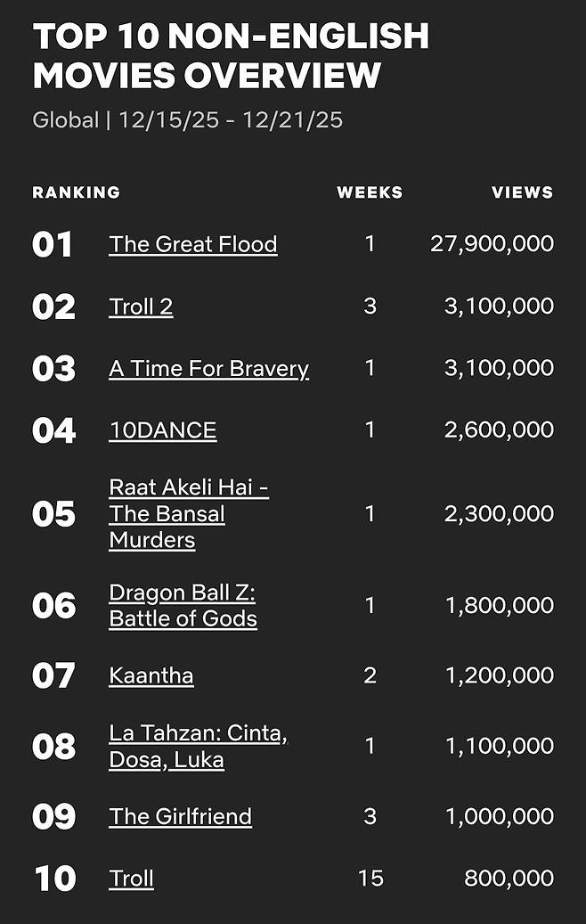Viewport: 586px width, 924px height.
Task: Click the WEEKS column header
Action: [x=370, y=192]
